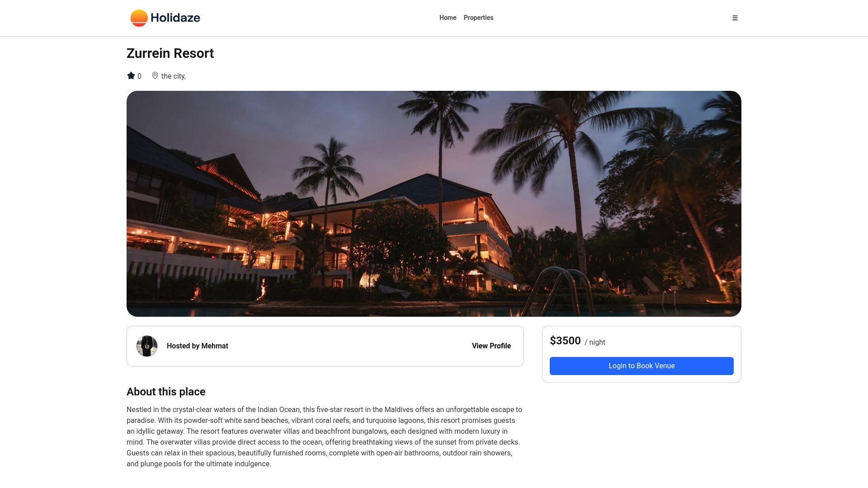Viewport: 868px width, 488px height.
Task: Click the host information card
Action: point(325,346)
